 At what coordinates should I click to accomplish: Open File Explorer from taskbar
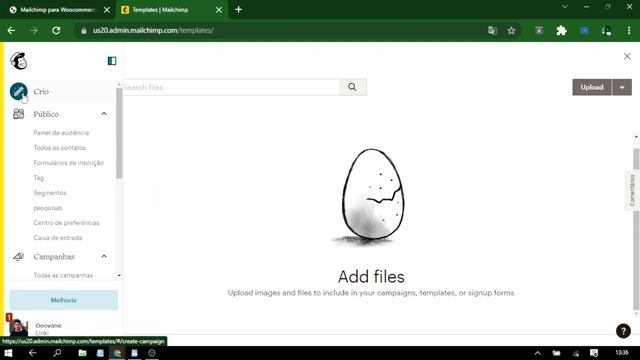point(82,353)
